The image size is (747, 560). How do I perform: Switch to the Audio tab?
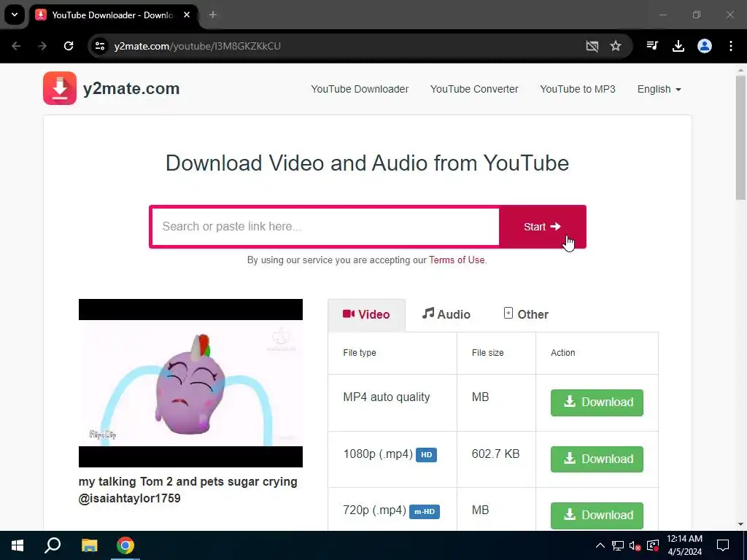[x=446, y=314]
